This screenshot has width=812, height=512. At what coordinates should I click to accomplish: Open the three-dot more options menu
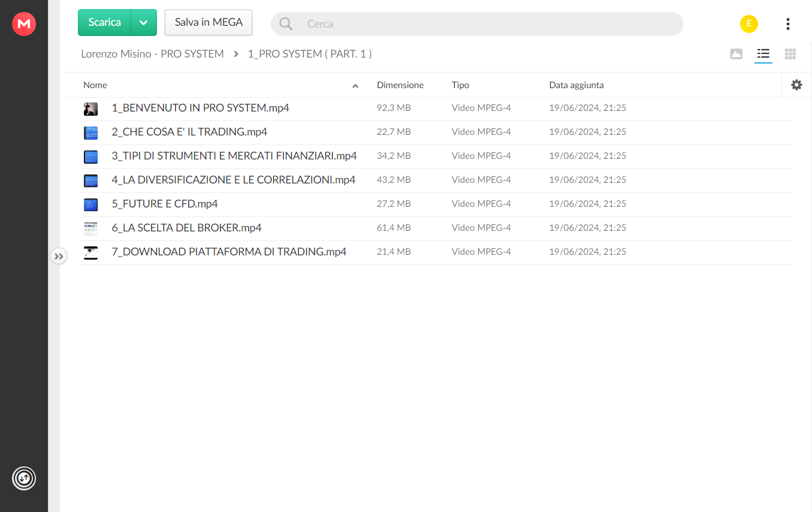(787, 24)
